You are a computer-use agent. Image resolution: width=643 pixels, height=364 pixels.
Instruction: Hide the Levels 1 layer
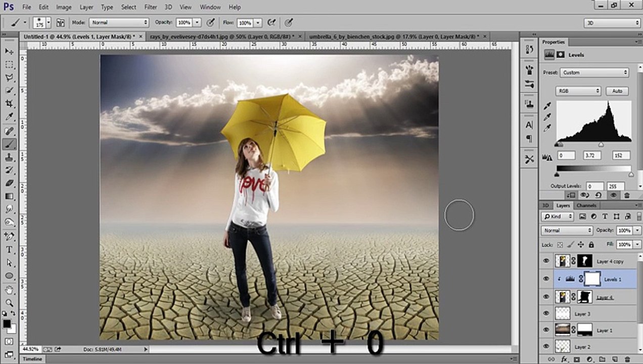pos(546,279)
